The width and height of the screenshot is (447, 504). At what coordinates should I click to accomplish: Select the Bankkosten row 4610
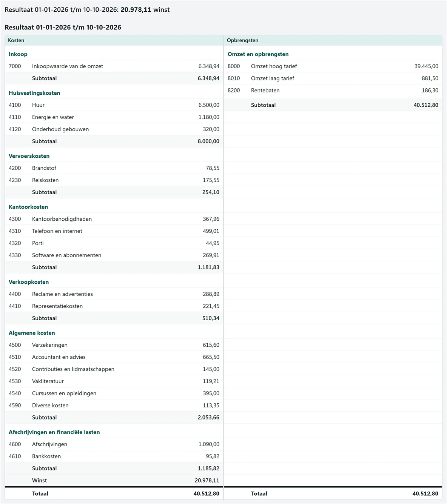pyautogui.click(x=114, y=456)
